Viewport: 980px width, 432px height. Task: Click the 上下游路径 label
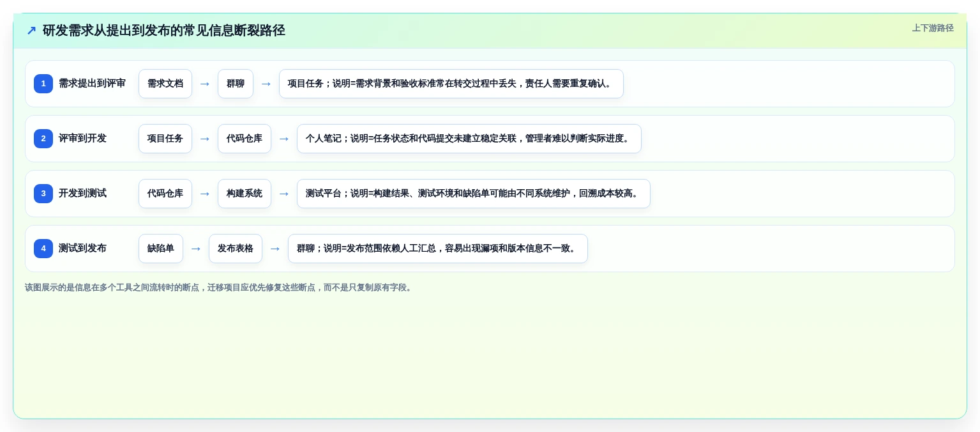tap(933, 28)
